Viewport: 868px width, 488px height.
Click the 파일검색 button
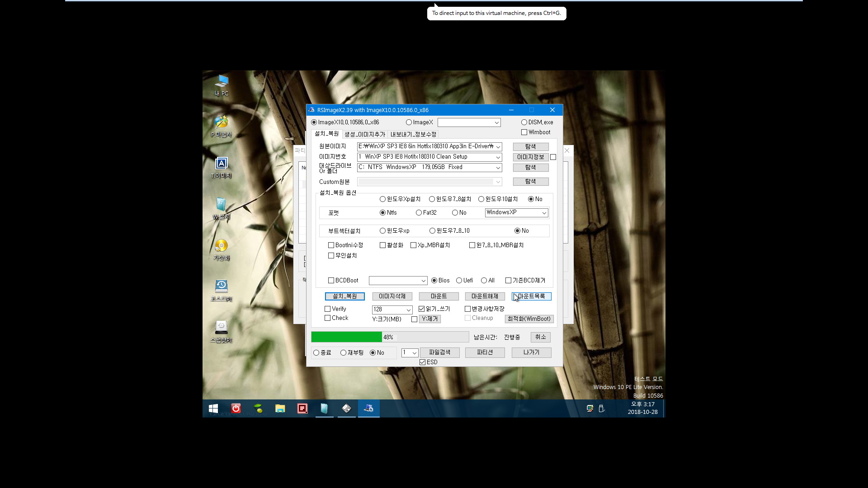(x=439, y=352)
